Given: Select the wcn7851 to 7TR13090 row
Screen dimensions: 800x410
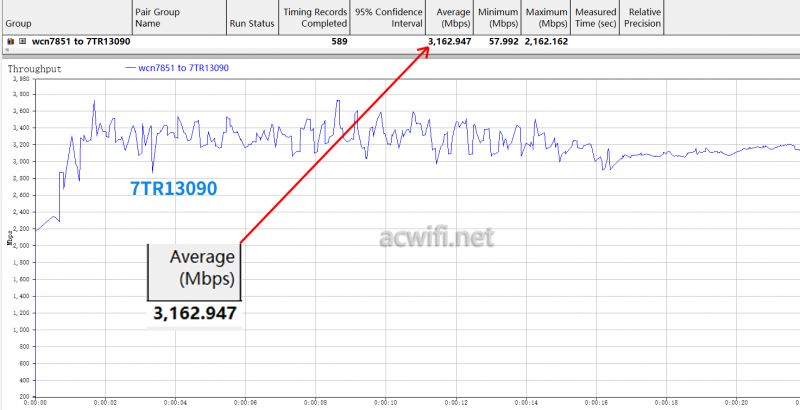Looking at the screenshot, I should click(81, 42).
